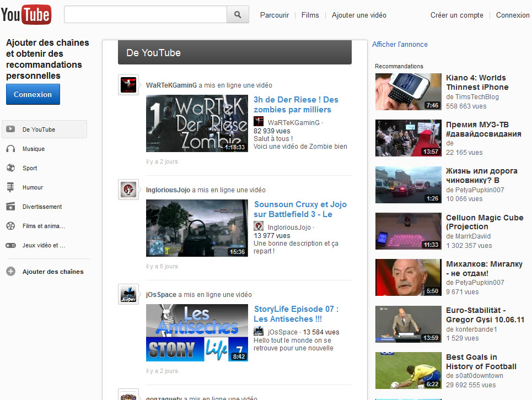The image size is (532, 400).
Task: Open Celluon Magic Cube recommendation title
Action: pos(485,222)
